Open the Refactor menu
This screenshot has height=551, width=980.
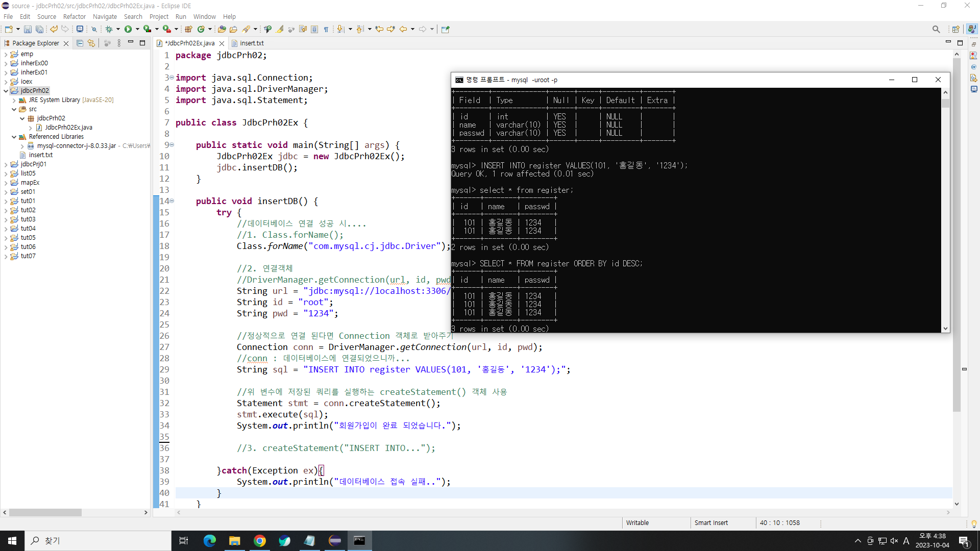(x=74, y=17)
